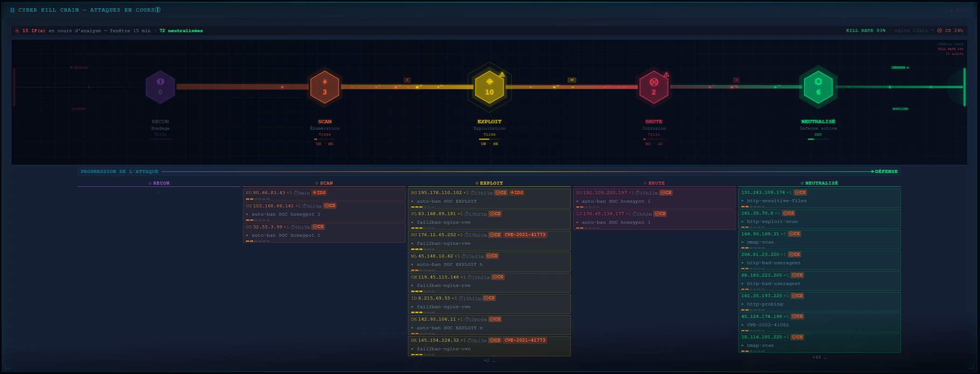Expand auto-ban SOC EXPLOIT under 195.178.110.102

[x=444, y=201]
